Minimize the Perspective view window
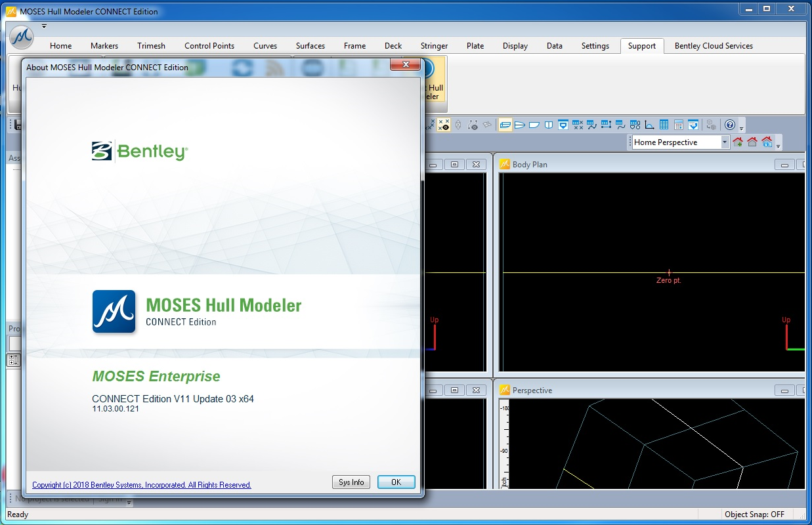The width and height of the screenshot is (812, 525). (x=784, y=390)
